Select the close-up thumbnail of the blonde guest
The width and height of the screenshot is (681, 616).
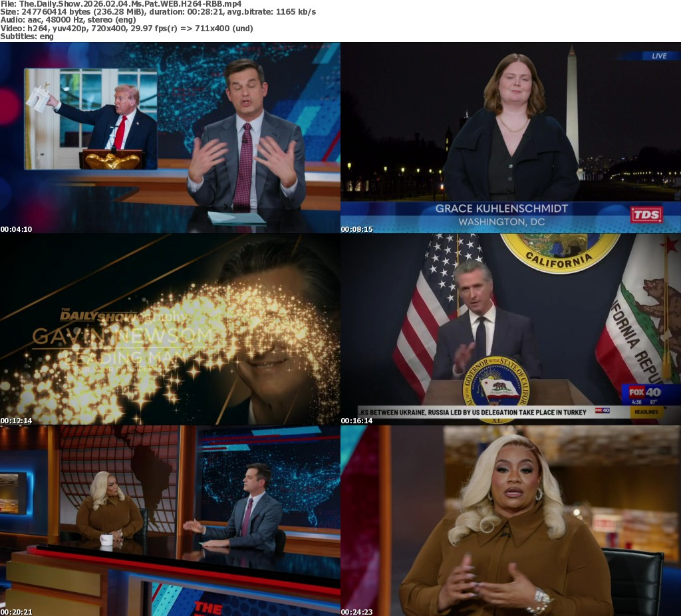511,522
